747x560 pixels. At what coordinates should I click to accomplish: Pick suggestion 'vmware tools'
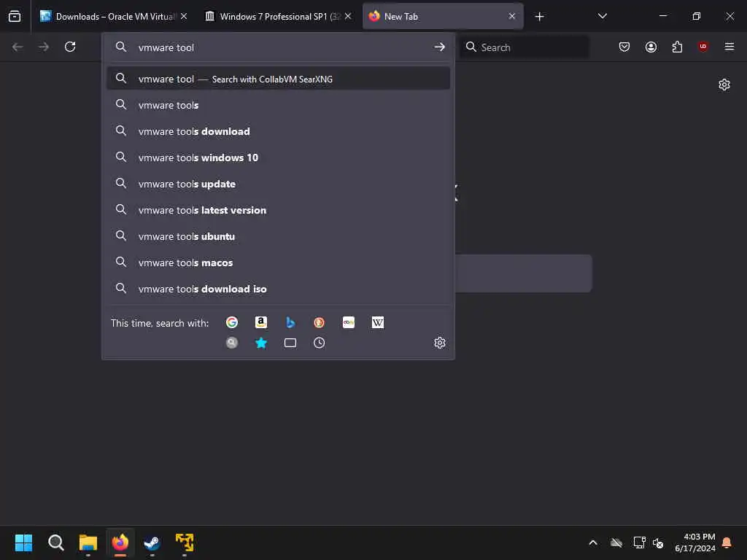pos(278,105)
